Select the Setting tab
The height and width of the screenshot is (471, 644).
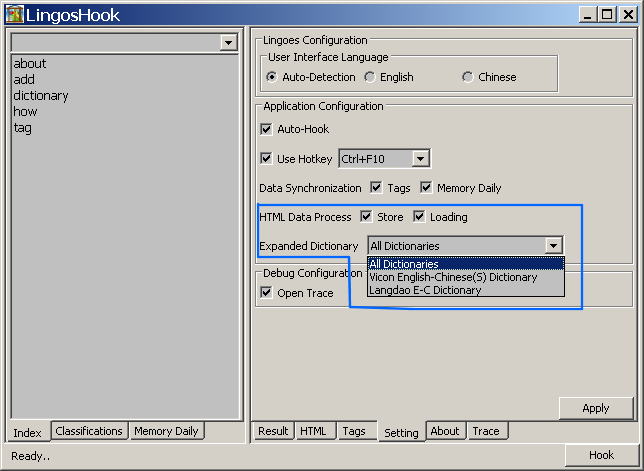pyautogui.click(x=401, y=432)
